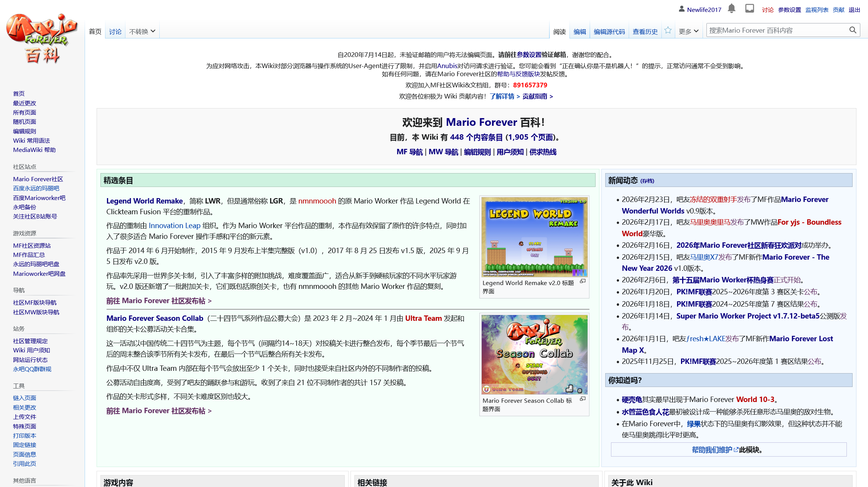Open the notifications bell icon

(x=732, y=8)
